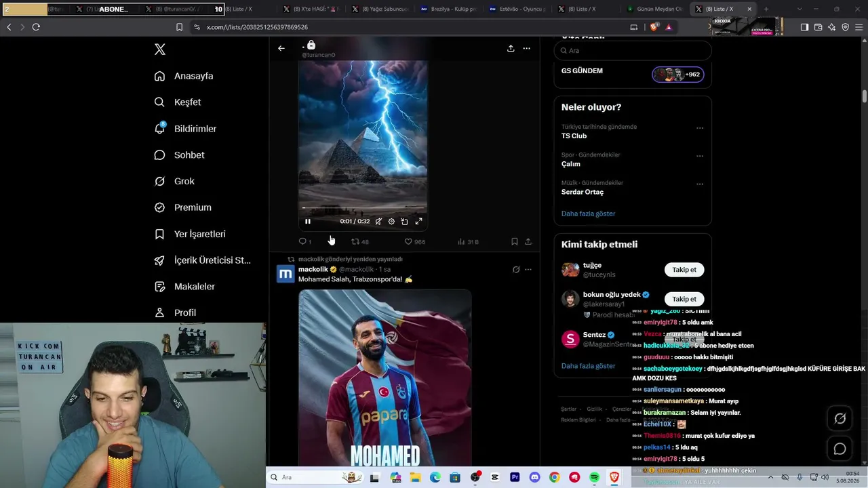This screenshot has width=868, height=488.
Task: Open GS GÜNDEM list members badge
Action: point(678,75)
